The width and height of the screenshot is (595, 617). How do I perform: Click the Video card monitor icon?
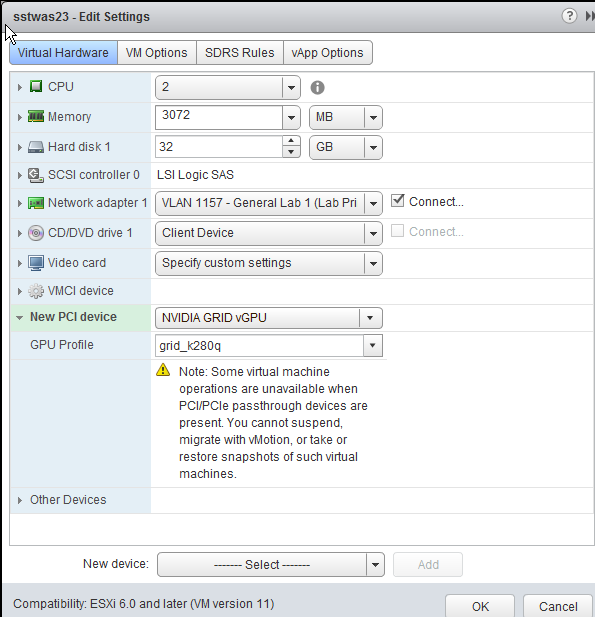36,263
